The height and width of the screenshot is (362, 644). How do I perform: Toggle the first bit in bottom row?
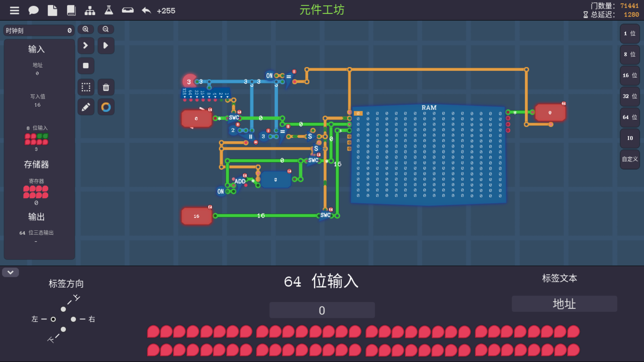153,350
